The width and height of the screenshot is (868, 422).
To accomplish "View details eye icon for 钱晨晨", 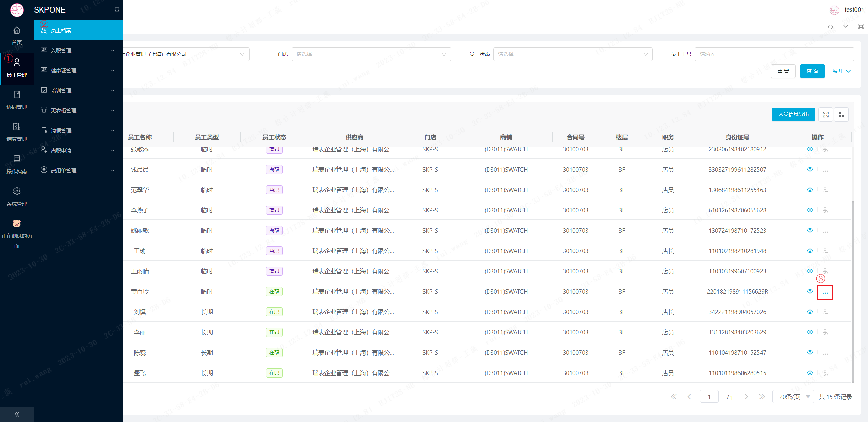I will point(810,170).
